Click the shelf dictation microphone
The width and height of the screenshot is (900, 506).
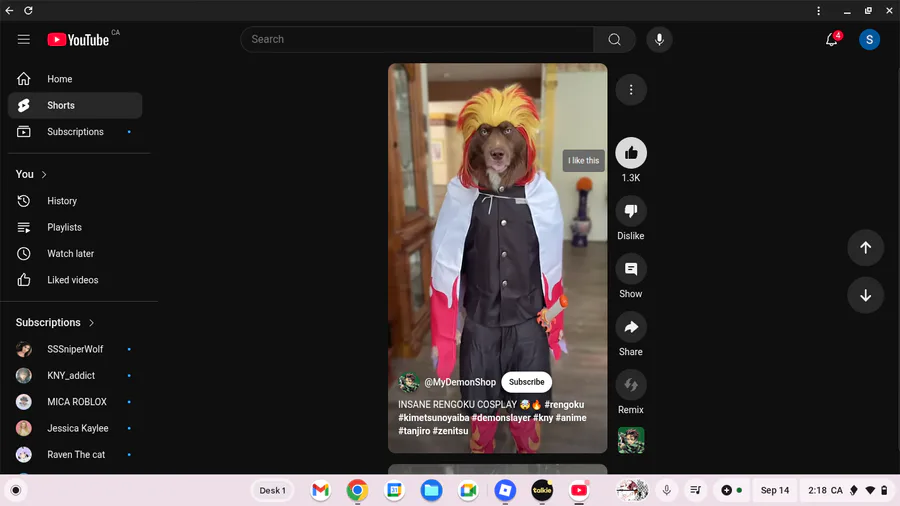pos(666,491)
